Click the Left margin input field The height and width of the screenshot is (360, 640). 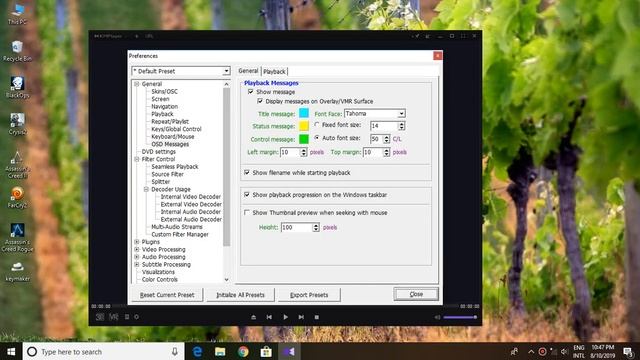[x=290, y=152]
